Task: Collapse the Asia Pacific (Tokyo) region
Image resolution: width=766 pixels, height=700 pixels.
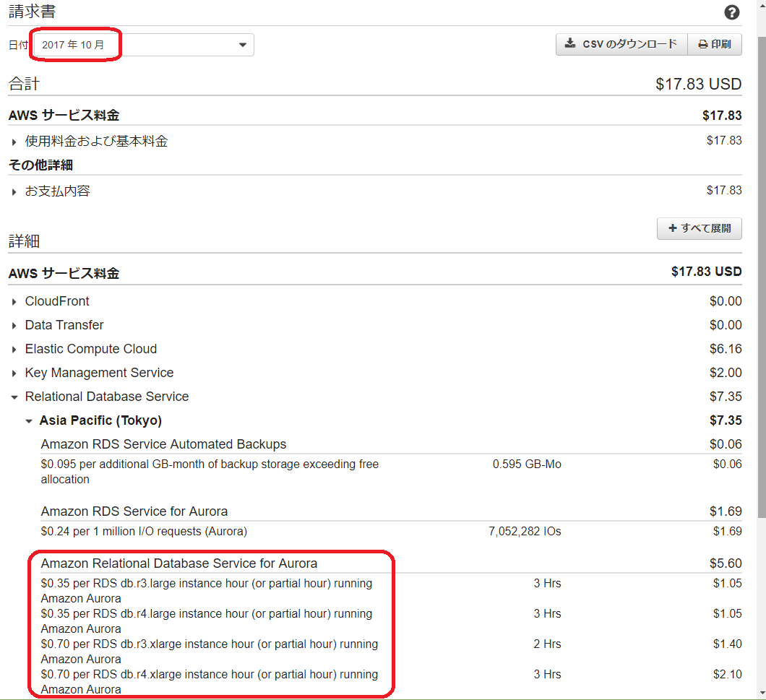Action: point(100,420)
